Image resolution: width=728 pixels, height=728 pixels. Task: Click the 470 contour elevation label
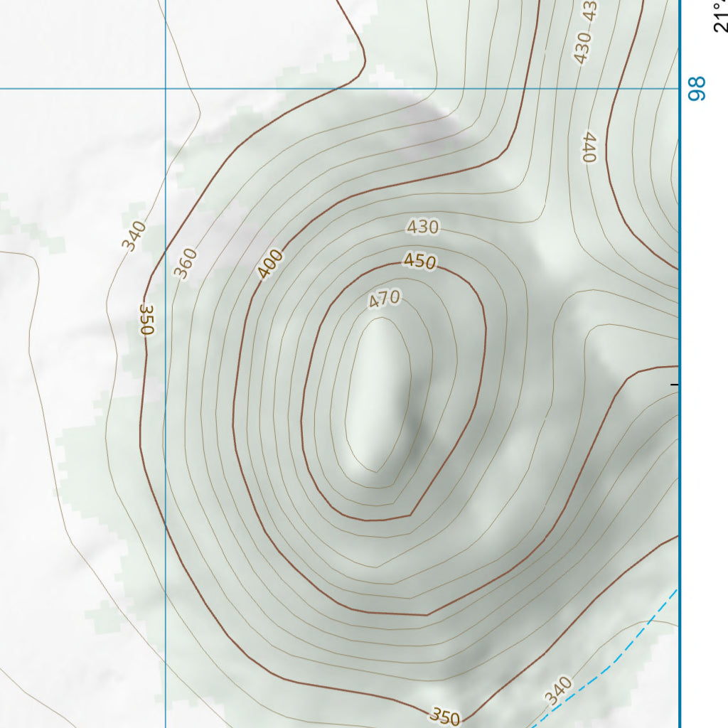(385, 299)
